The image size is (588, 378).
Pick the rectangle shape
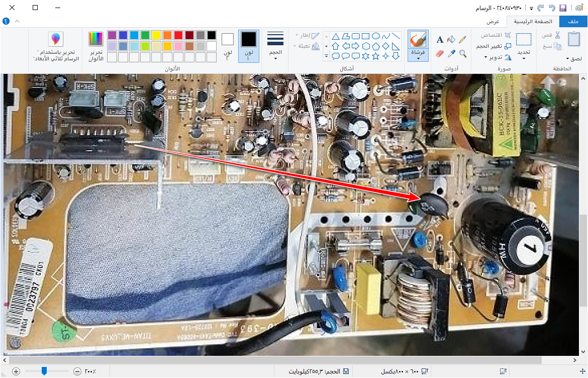[x=366, y=36]
